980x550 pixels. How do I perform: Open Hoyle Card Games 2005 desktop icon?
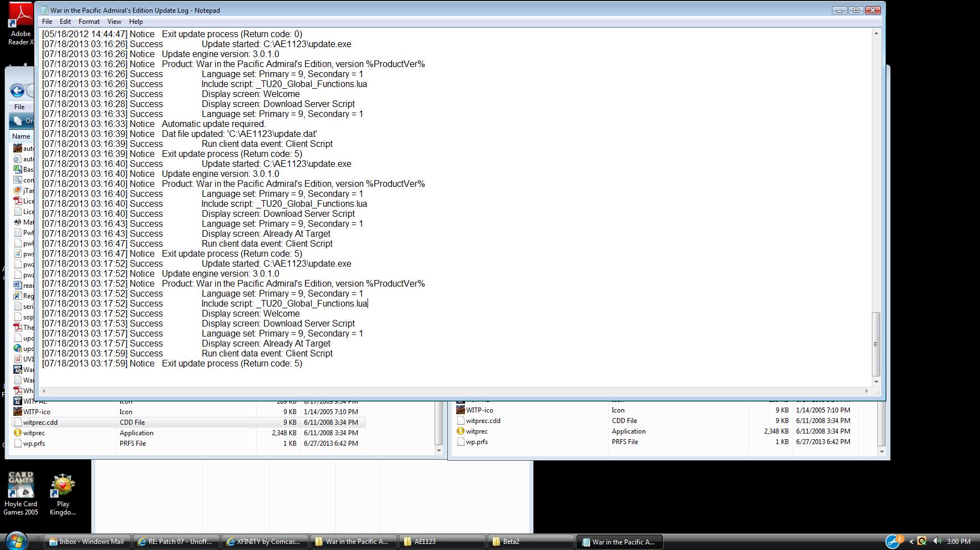point(21,493)
